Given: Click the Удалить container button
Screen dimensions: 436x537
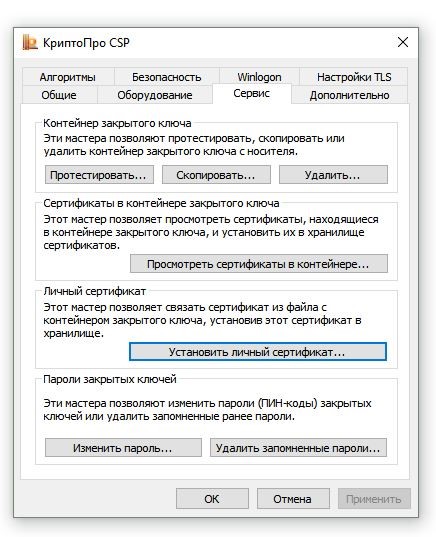Looking at the screenshot, I should 333,175.
